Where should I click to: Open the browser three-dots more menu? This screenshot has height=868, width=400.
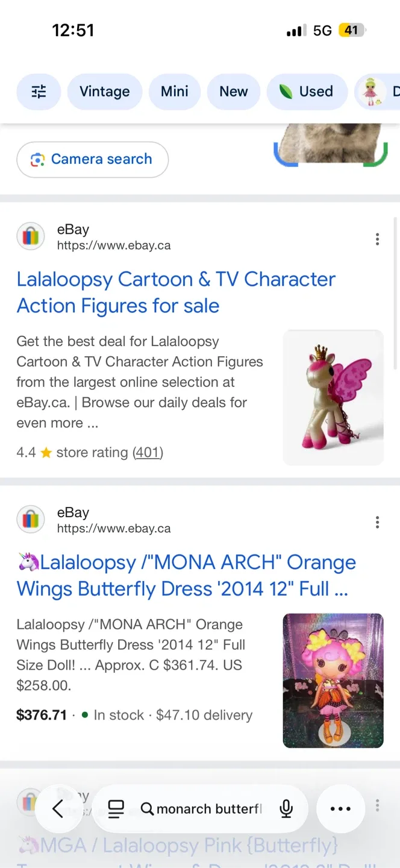tap(340, 808)
